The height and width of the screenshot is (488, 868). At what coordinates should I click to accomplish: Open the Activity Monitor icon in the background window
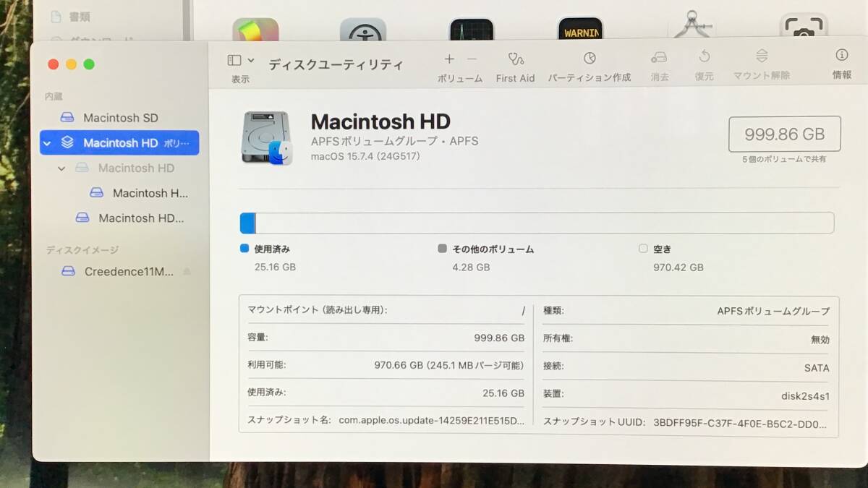click(471, 30)
